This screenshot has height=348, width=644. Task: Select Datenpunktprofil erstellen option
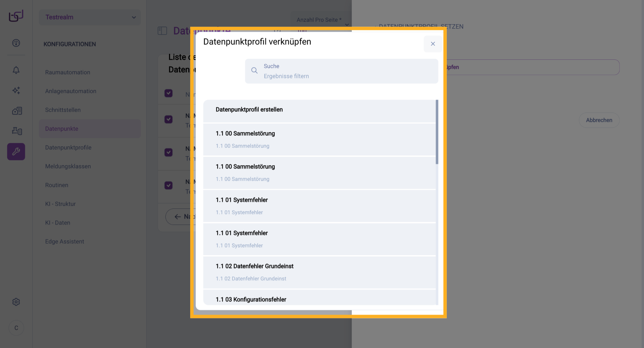(249, 110)
